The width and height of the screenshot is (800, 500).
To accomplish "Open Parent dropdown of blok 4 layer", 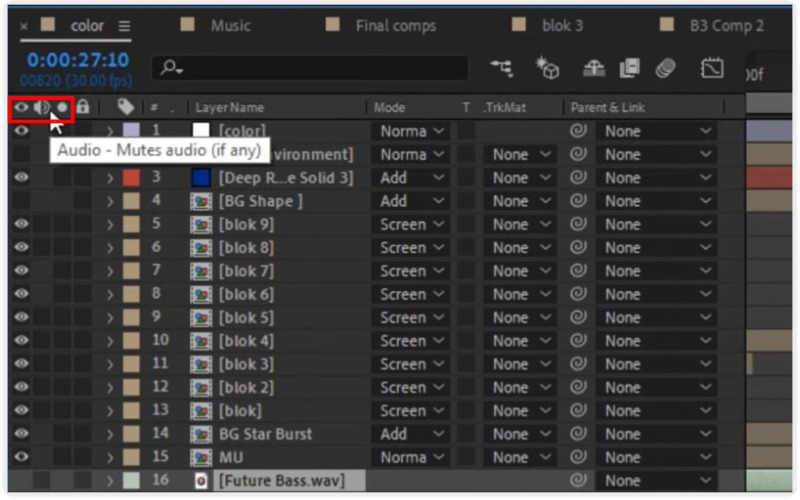I will (x=657, y=341).
